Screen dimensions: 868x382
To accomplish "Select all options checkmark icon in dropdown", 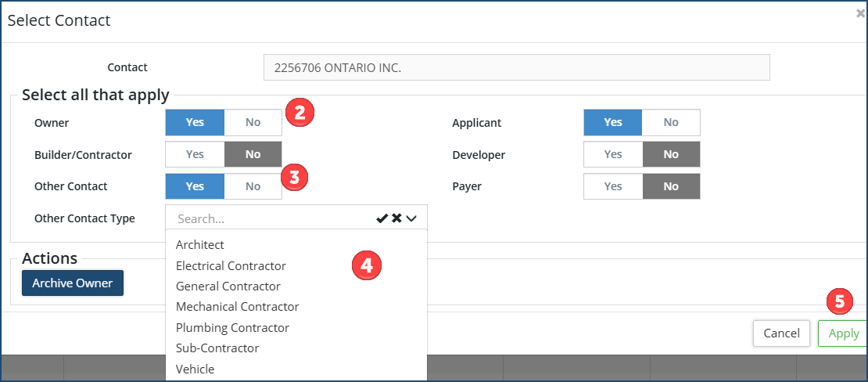I will tap(382, 218).
